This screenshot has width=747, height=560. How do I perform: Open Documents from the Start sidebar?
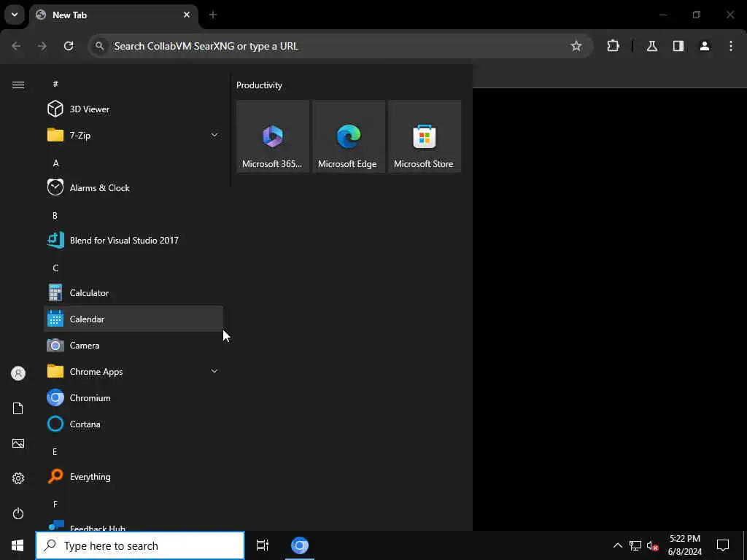click(x=18, y=408)
